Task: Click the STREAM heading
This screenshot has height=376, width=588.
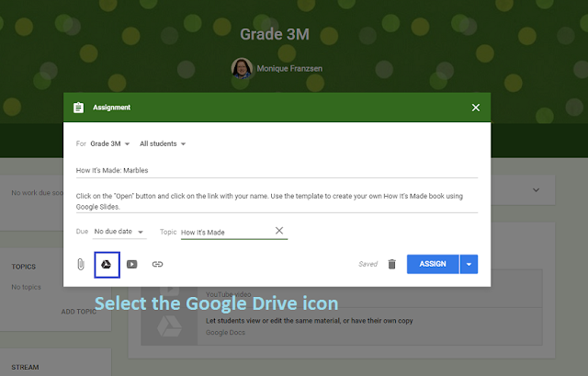Action: pos(25,367)
